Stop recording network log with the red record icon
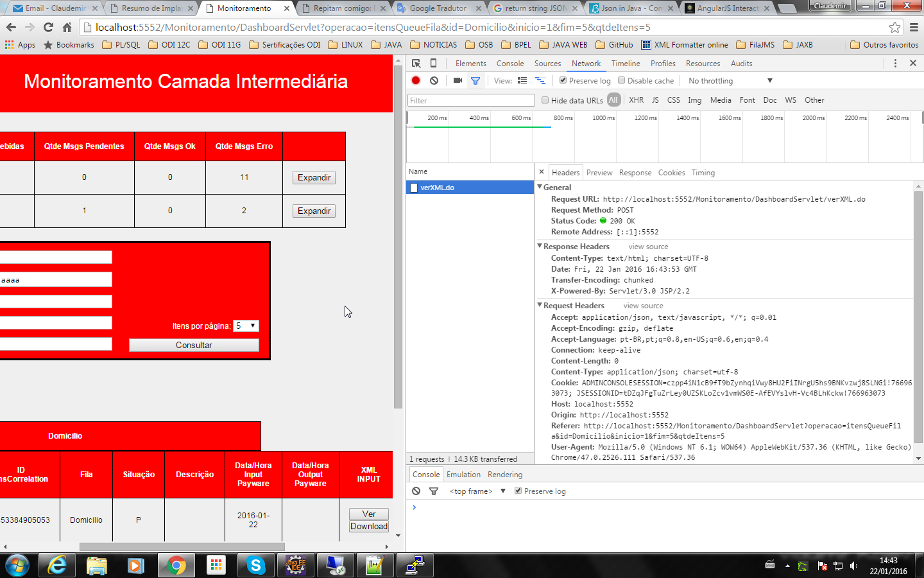The height and width of the screenshot is (578, 924). tap(416, 80)
